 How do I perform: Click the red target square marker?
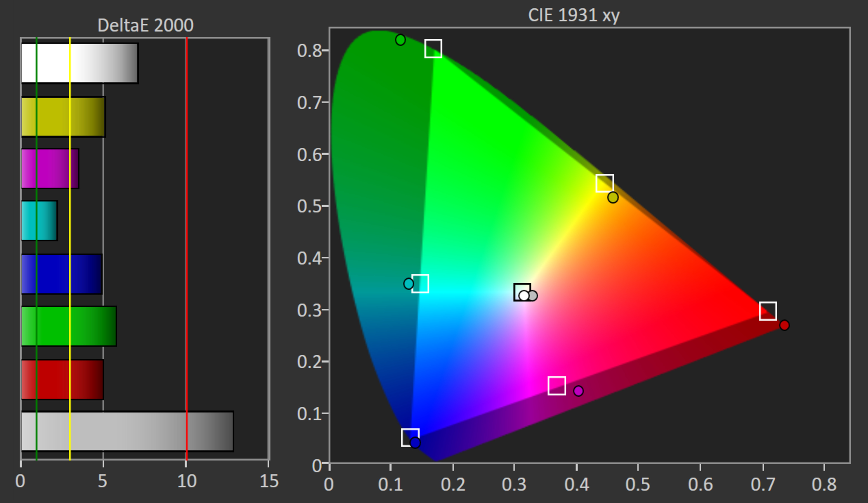point(768,311)
